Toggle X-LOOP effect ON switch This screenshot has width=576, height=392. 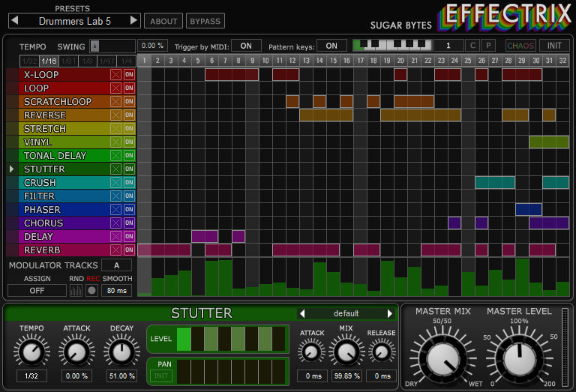pos(129,74)
